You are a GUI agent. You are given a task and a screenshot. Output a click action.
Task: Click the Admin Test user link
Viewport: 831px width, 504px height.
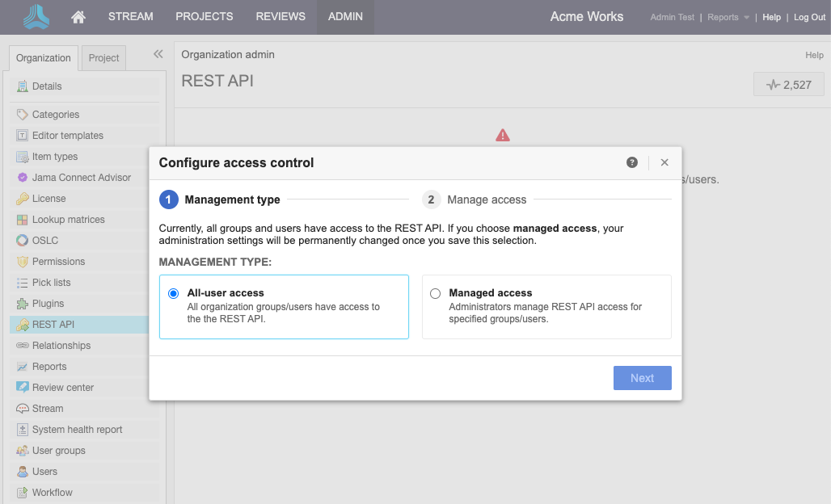click(x=672, y=17)
